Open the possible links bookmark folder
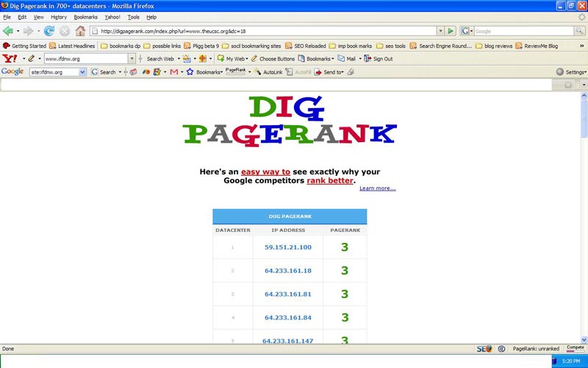Screen dimensions: 588x368 point(162,46)
